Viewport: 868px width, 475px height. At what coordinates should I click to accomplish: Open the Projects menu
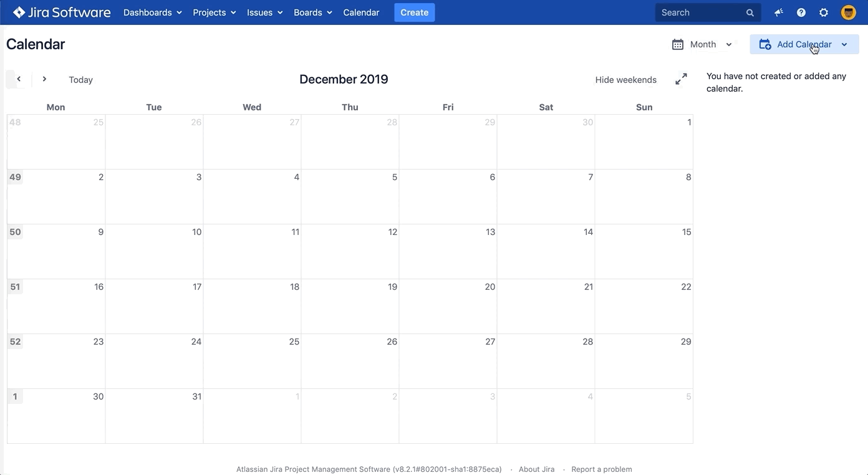click(214, 12)
